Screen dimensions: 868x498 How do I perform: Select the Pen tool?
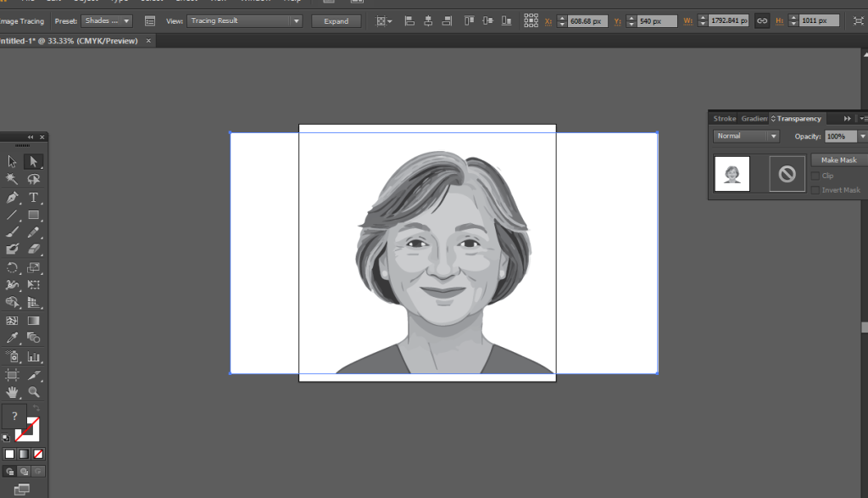pos(12,197)
